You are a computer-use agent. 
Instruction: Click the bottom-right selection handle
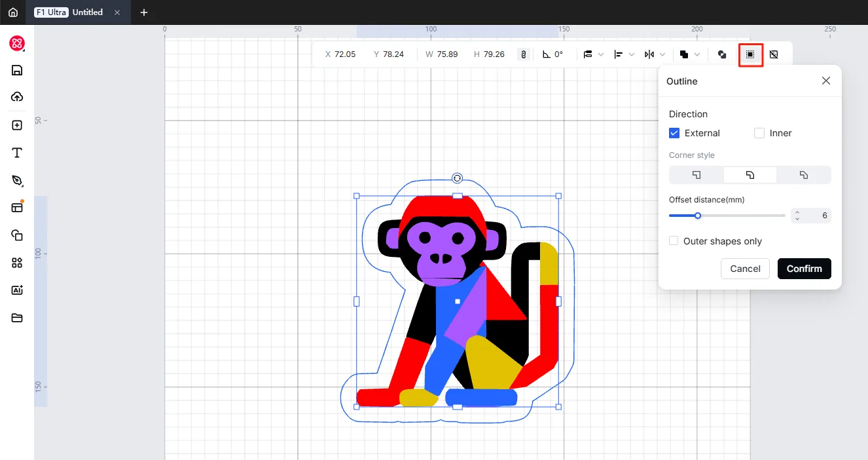pos(558,407)
